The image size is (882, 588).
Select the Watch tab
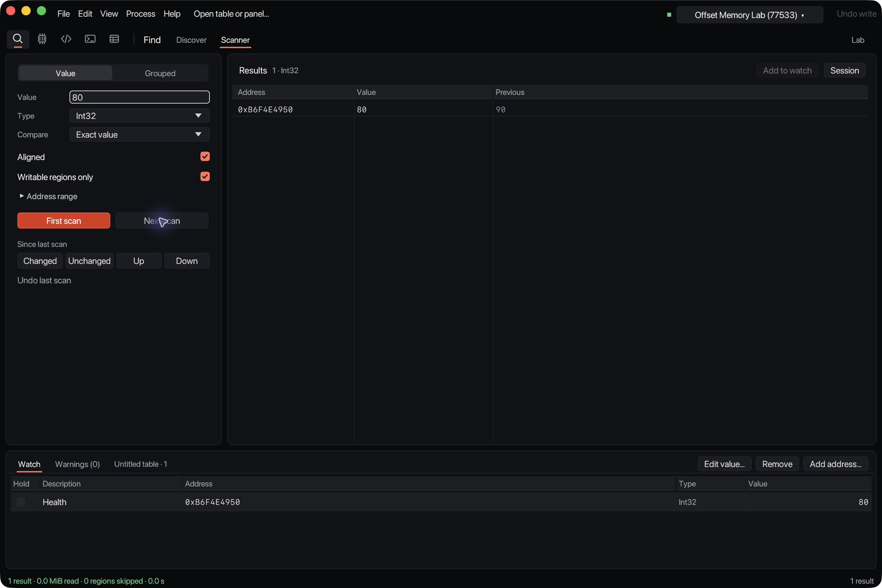pos(29,464)
